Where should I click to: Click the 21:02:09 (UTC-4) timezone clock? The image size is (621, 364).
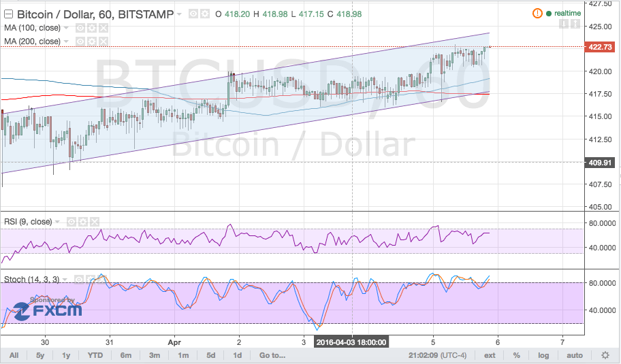[x=437, y=355]
